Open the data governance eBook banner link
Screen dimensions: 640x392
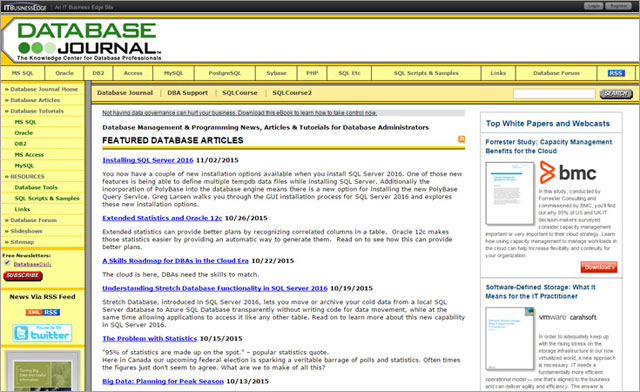pos(239,113)
